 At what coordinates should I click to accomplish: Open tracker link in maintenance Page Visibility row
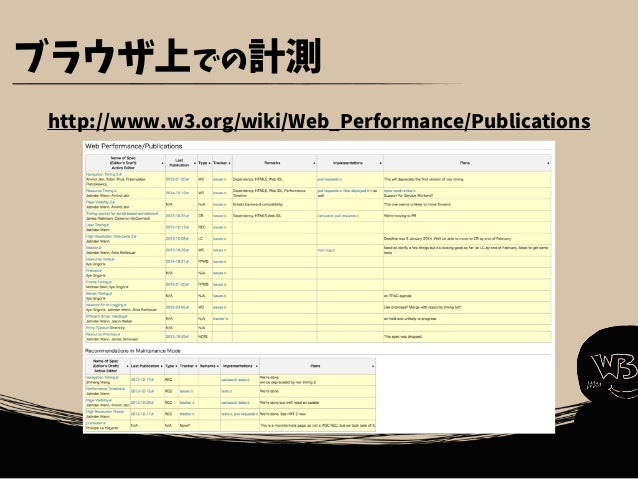tap(187, 402)
